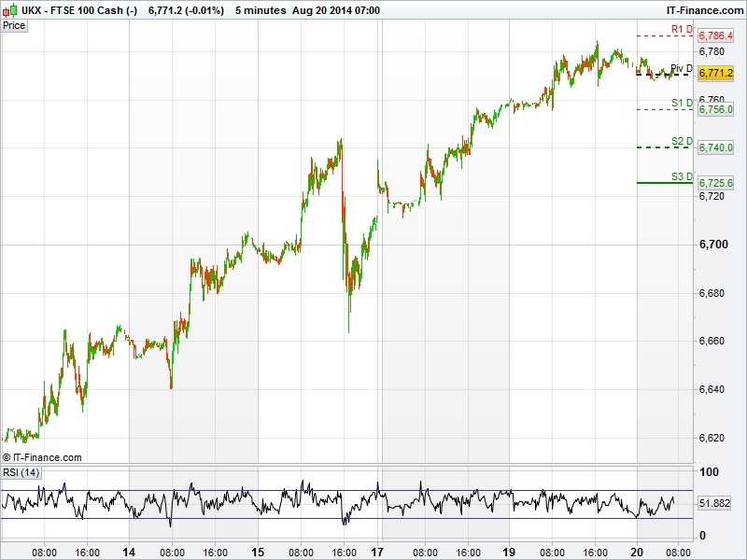Click the day 14 marker on time axis

point(129,552)
